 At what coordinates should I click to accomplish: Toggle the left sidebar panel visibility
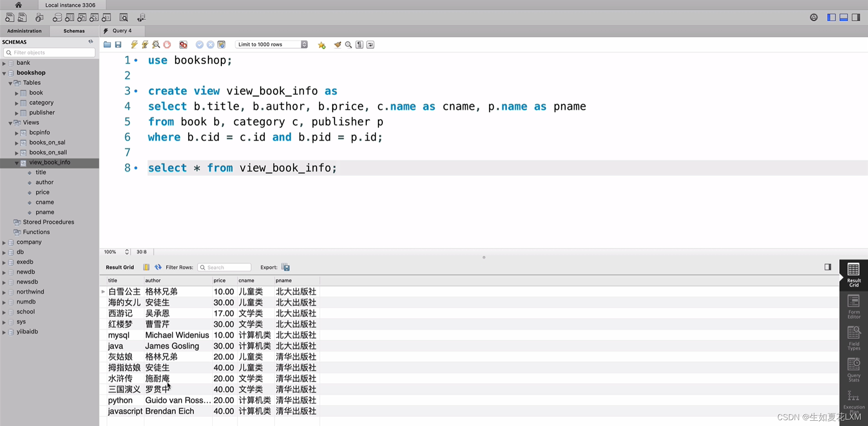click(x=831, y=17)
